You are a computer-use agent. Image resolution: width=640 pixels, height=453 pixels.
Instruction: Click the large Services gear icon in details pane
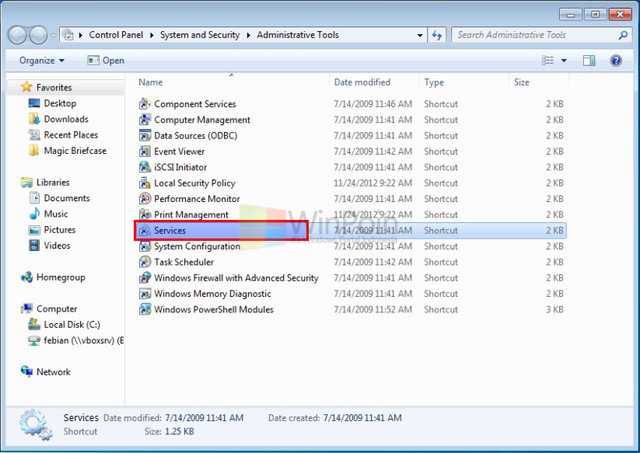(36, 424)
